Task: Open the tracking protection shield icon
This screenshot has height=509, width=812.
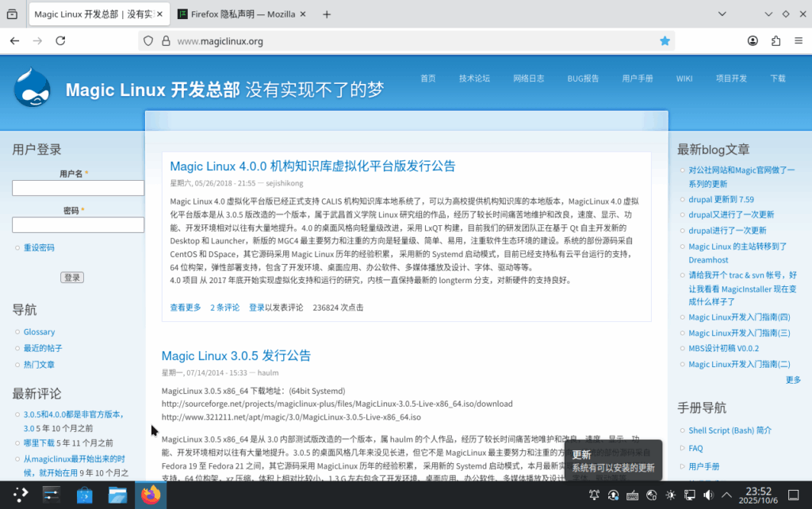Action: (x=147, y=41)
